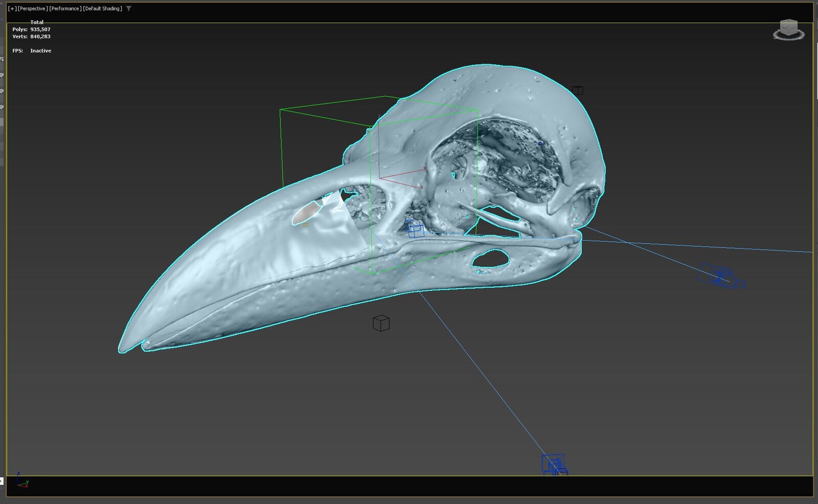Select the small black box helper above the skull
The height and width of the screenshot is (504, 818).
point(578,90)
